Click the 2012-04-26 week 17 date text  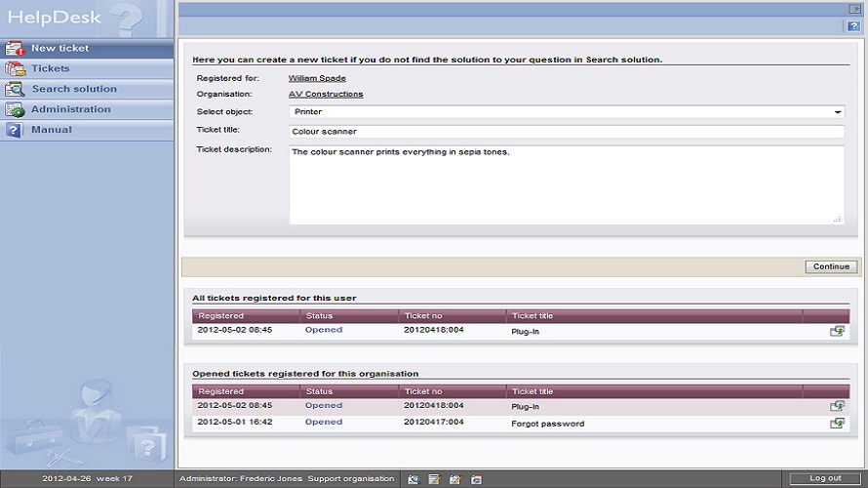(88, 478)
